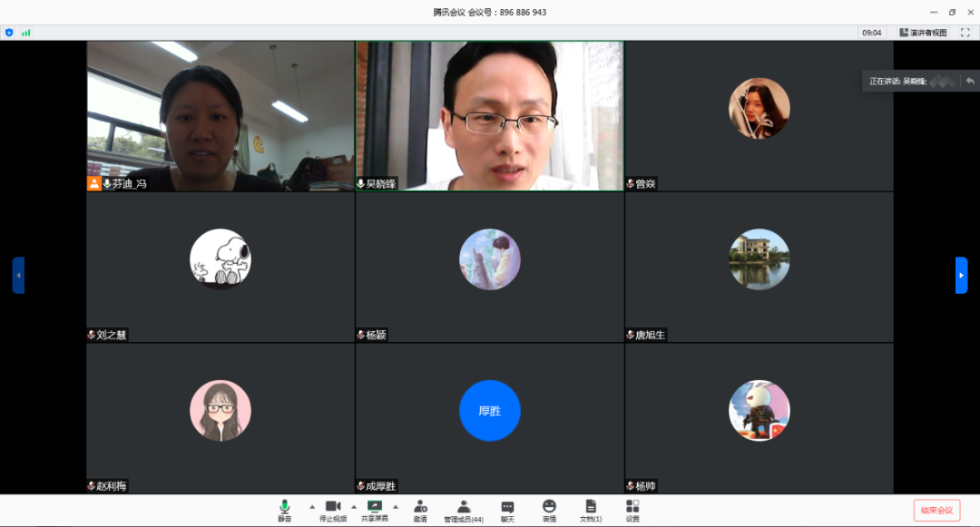Click the 结束会议 end meeting button
This screenshot has width=980, height=527.
pos(936,510)
